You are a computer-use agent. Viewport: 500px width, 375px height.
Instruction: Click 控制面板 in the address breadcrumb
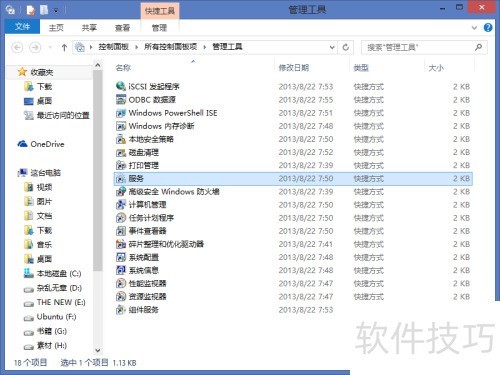pos(114,47)
